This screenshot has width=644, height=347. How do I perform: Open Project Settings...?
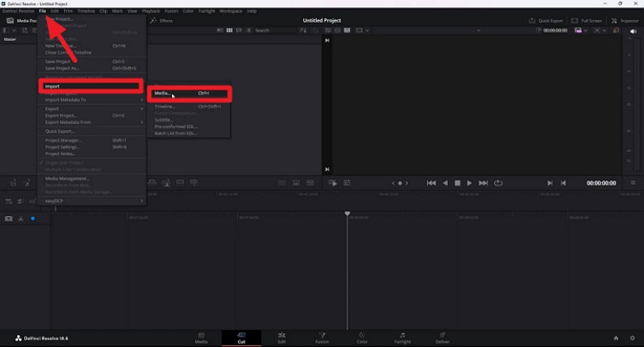tap(92, 147)
